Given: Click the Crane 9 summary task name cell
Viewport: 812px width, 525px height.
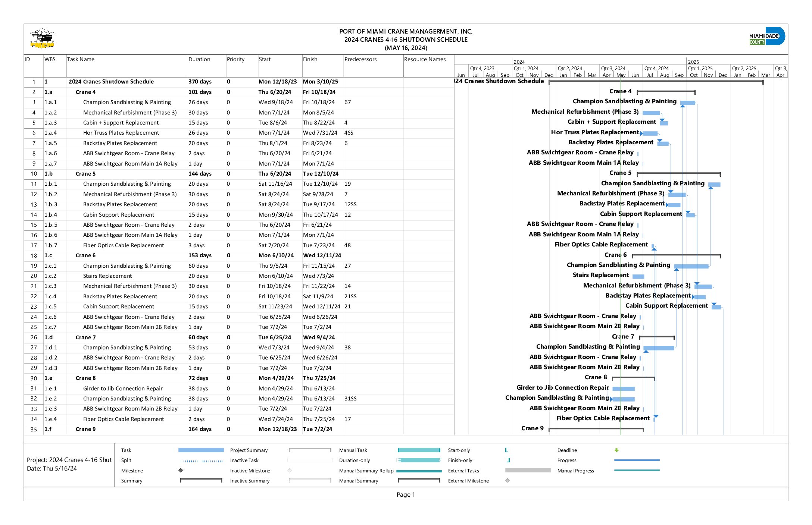Looking at the screenshot, I should point(85,429).
